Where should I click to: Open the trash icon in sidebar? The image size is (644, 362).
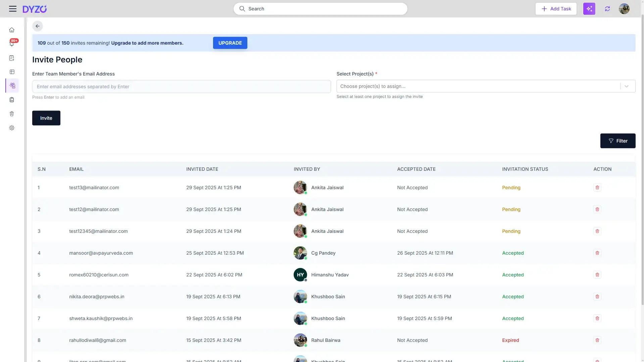(x=12, y=114)
